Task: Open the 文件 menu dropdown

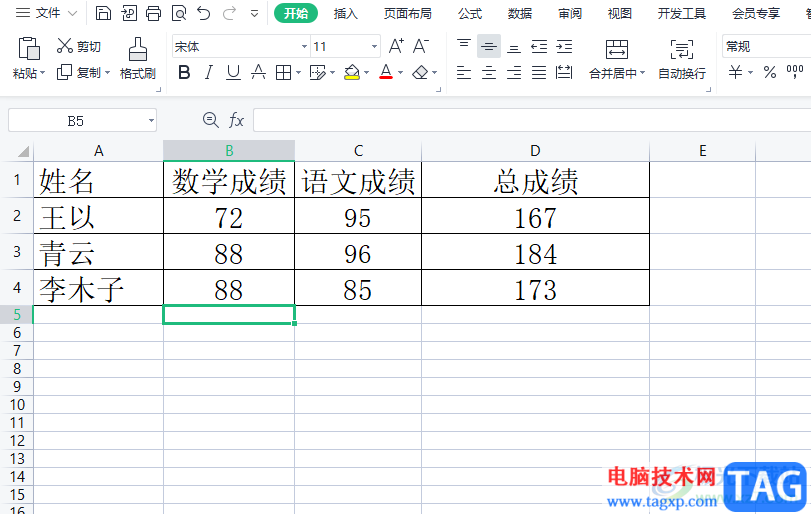Action: pyautogui.click(x=47, y=13)
